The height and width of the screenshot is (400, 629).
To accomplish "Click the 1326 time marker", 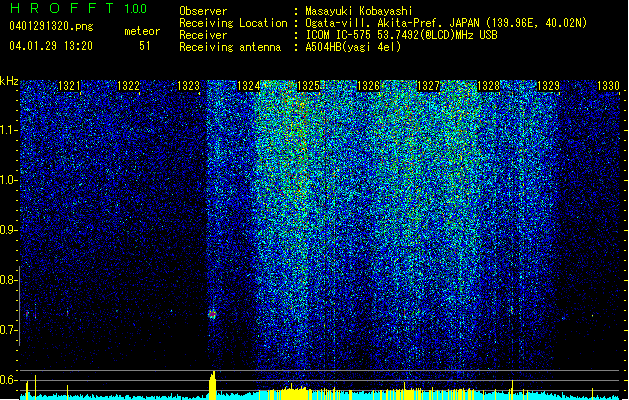I will (368, 86).
